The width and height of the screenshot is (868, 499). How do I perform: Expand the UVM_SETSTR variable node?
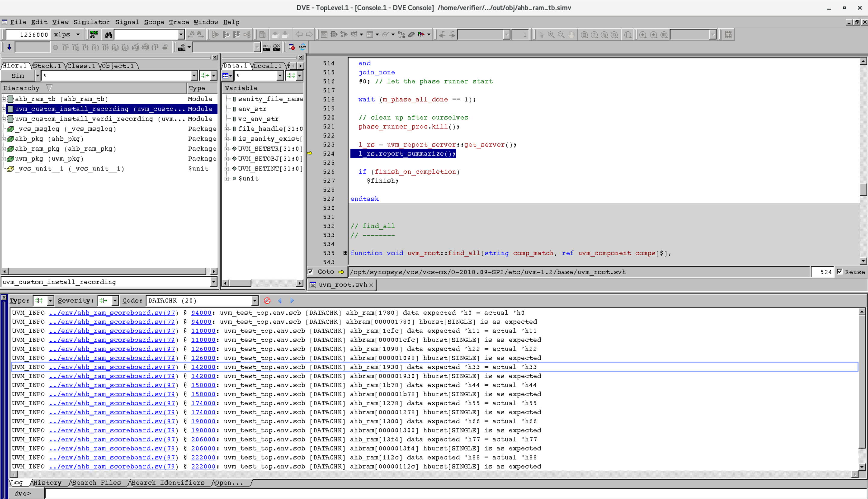pos(227,149)
